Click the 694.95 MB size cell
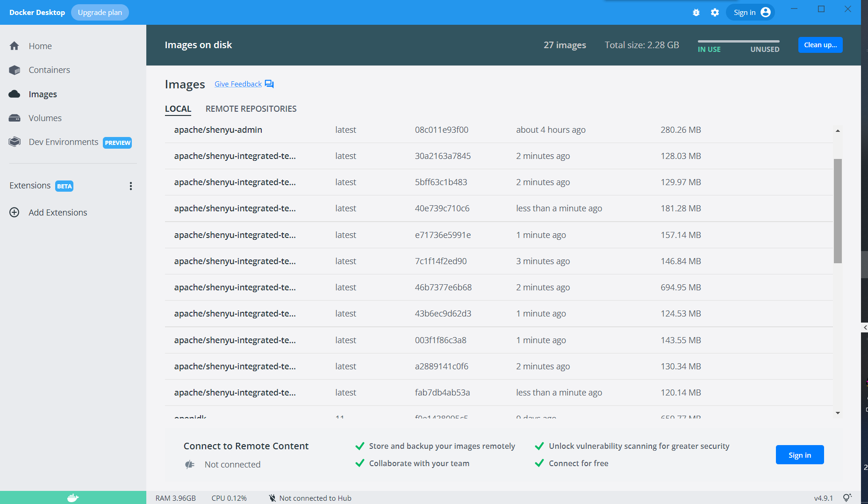Screen dimensions: 868x504 pyautogui.click(x=681, y=288)
